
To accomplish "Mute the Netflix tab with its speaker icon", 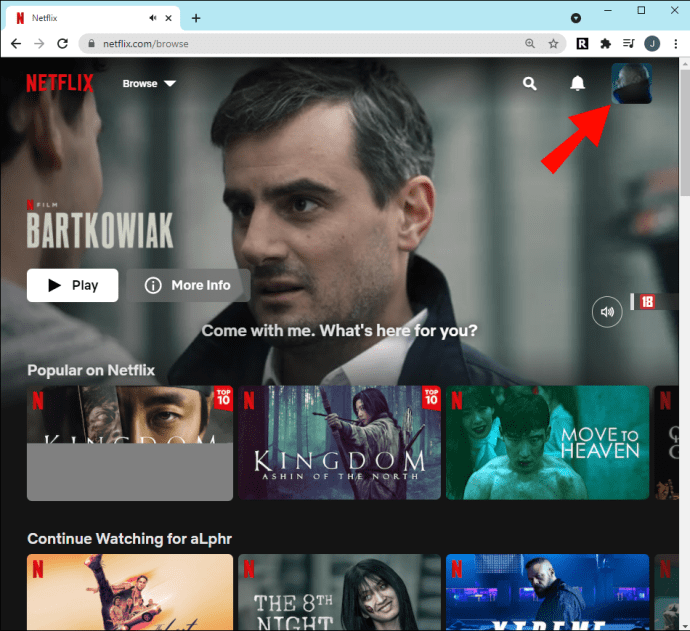I will (152, 18).
